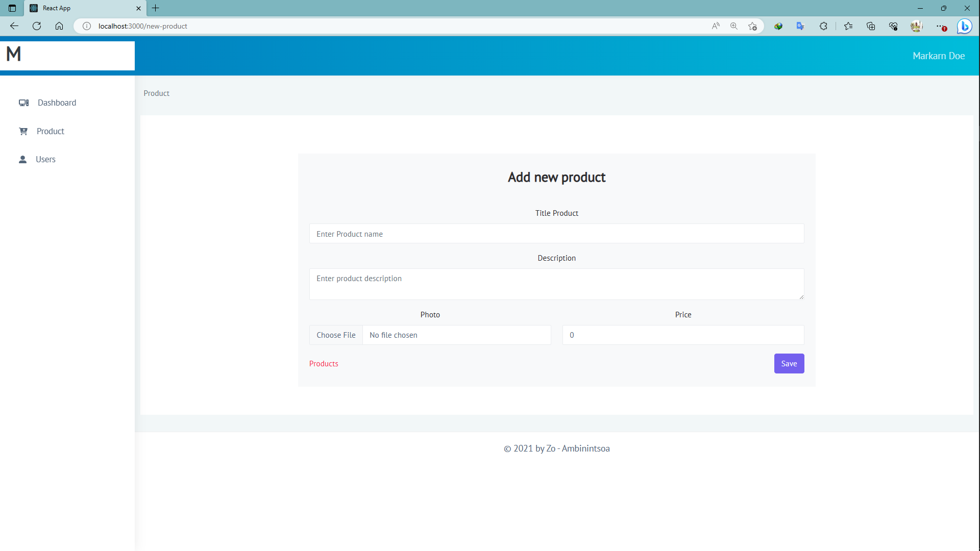This screenshot has width=980, height=551.
Task: Click the Product shopping cart icon
Action: [x=23, y=131]
